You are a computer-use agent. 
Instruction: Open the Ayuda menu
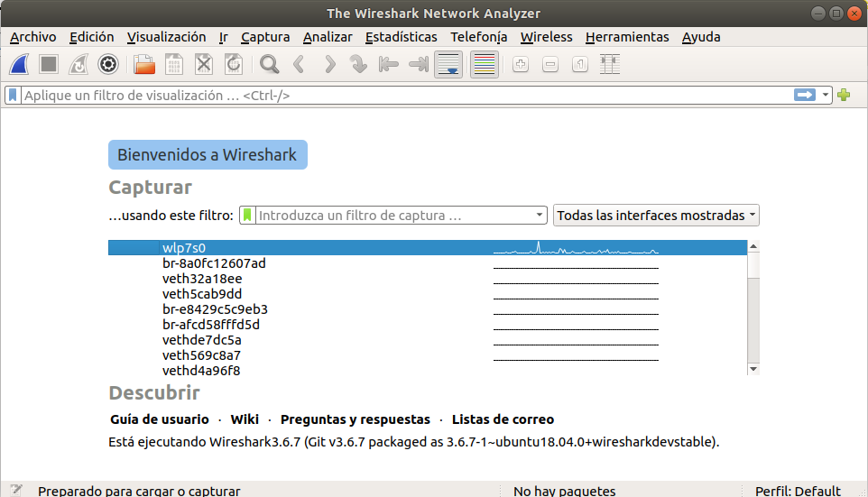pyautogui.click(x=701, y=37)
